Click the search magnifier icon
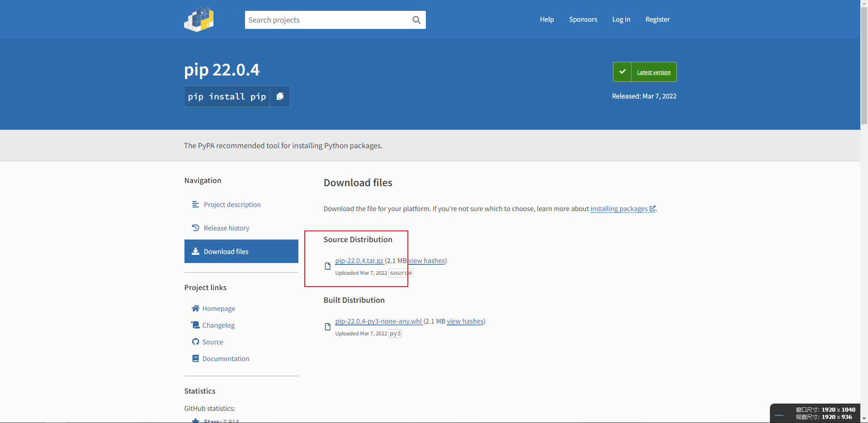This screenshot has width=868, height=423. coord(416,20)
